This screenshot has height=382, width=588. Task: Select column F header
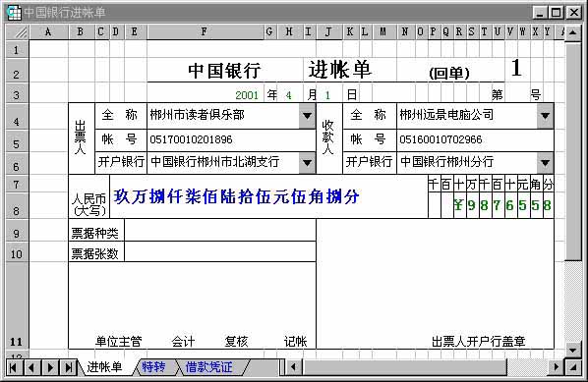(205, 32)
